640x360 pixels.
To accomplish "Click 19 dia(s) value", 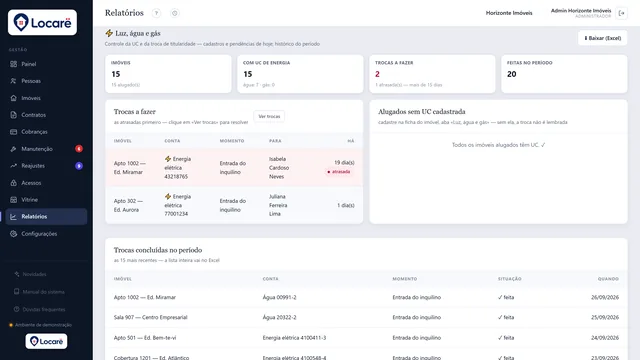I will pos(344,162).
